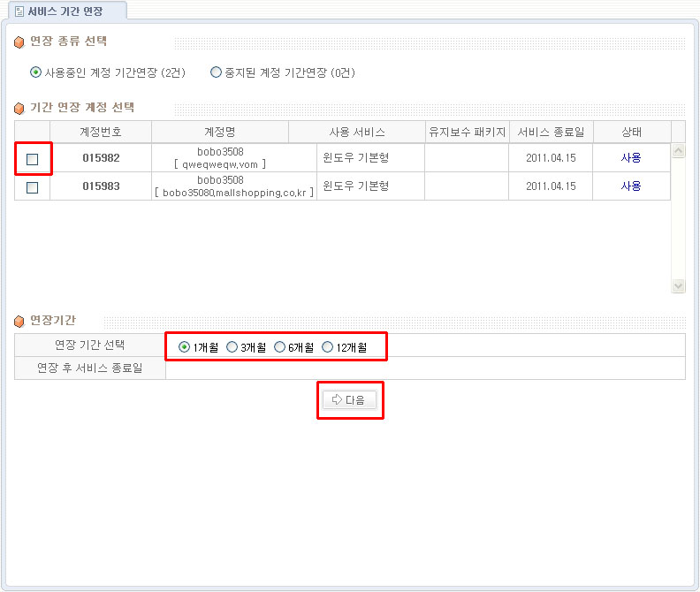This screenshot has width=700, height=592.
Task: Click the 연장 기간 선택 label cell
Action: pyautogui.click(x=90, y=345)
